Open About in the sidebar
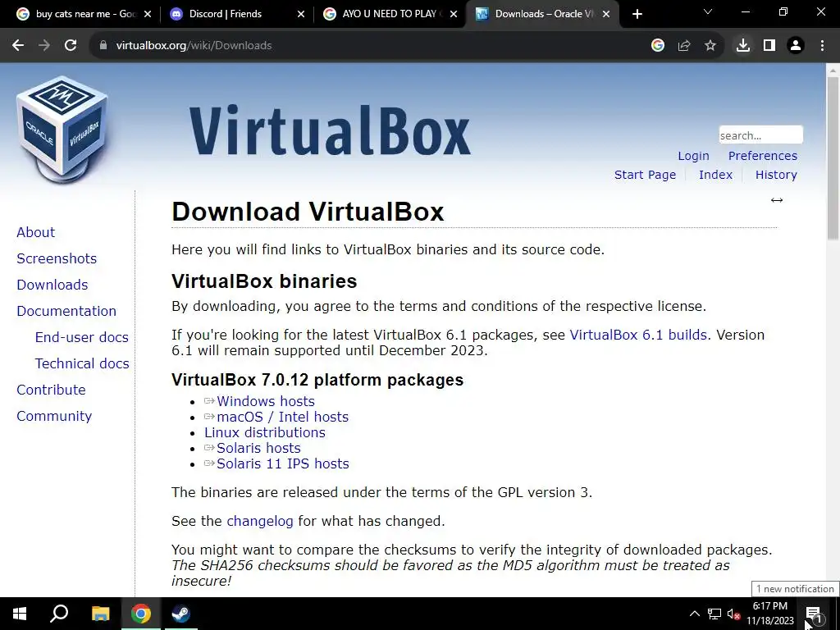This screenshot has height=630, width=840. click(x=36, y=232)
